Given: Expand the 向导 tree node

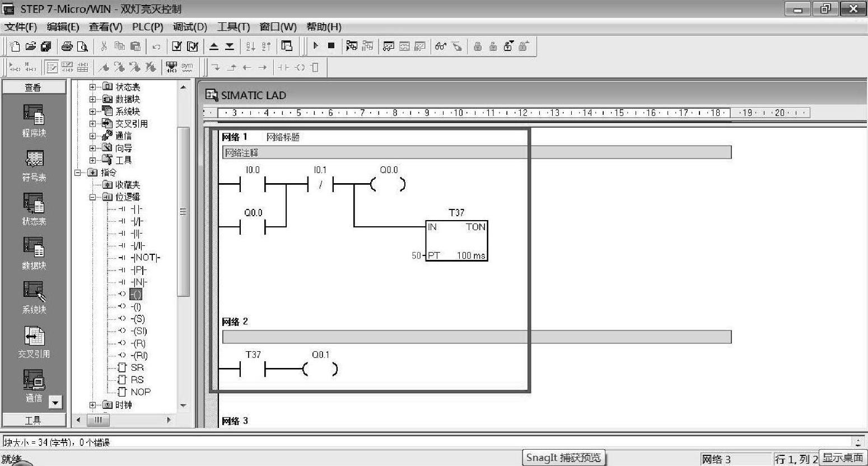Looking at the screenshot, I should tap(92, 148).
